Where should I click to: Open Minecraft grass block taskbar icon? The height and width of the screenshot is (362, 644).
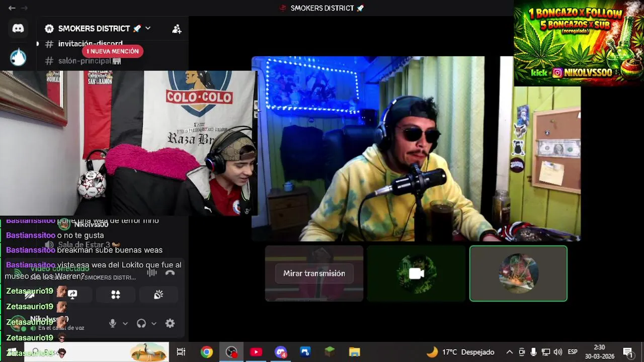[x=330, y=352]
